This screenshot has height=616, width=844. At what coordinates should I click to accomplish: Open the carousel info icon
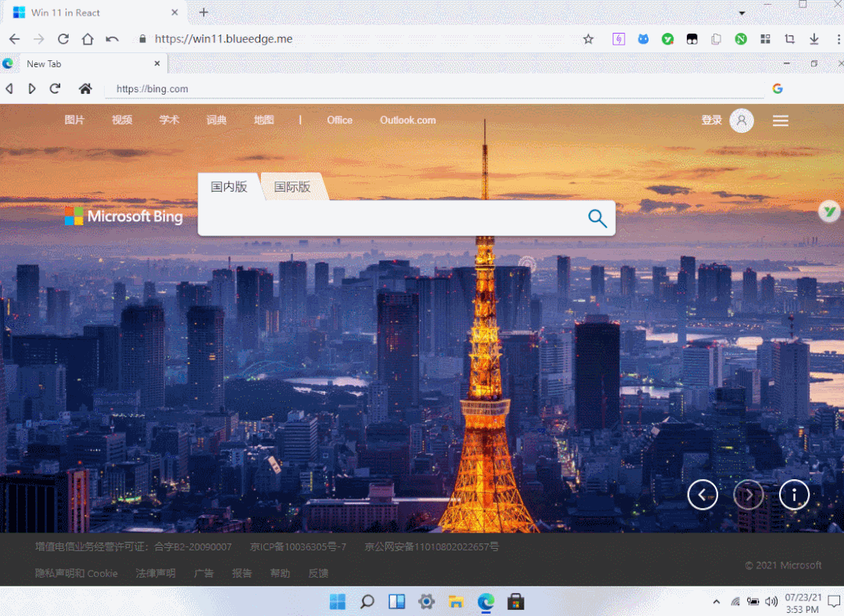[794, 495]
